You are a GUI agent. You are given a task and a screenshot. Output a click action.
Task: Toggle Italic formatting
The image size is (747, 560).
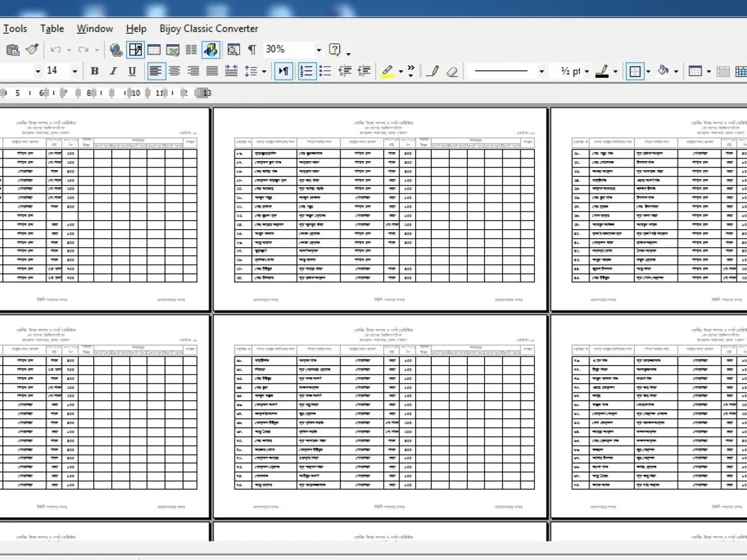click(x=114, y=72)
